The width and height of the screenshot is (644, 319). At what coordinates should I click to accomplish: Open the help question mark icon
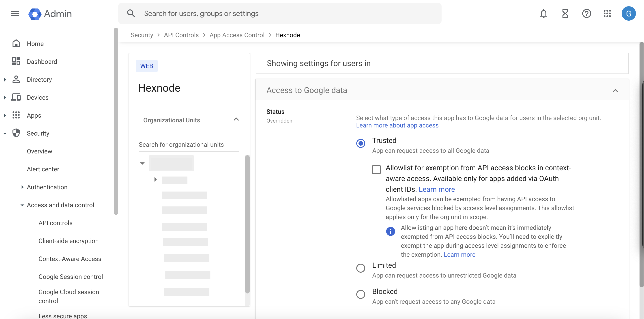[586, 13]
